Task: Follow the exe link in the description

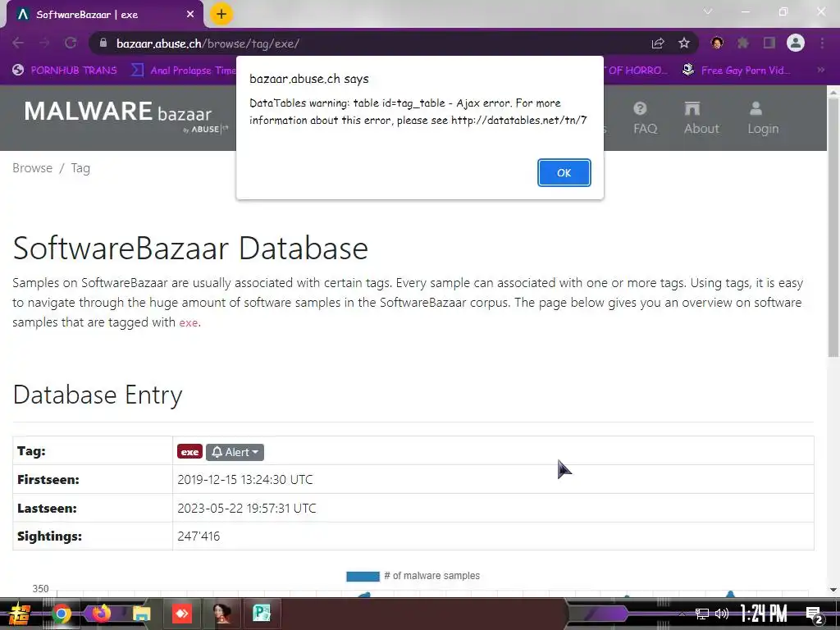Action: pyautogui.click(x=188, y=322)
